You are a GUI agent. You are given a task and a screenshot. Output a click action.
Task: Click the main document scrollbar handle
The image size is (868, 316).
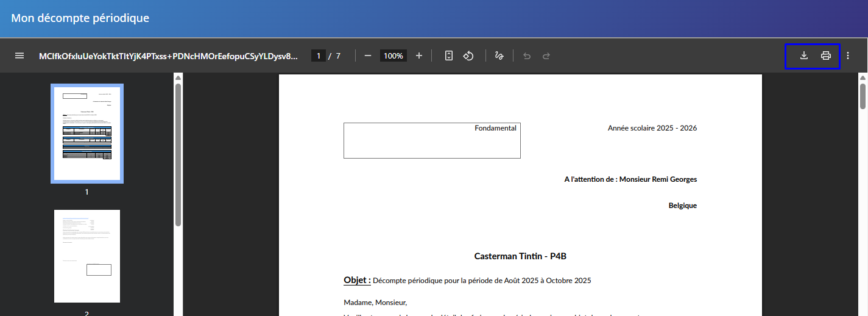click(x=863, y=96)
